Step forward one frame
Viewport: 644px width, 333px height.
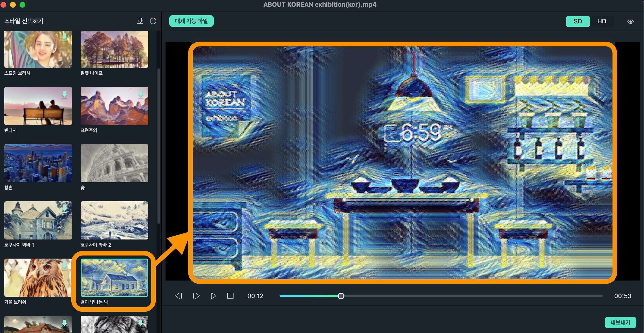click(x=196, y=296)
